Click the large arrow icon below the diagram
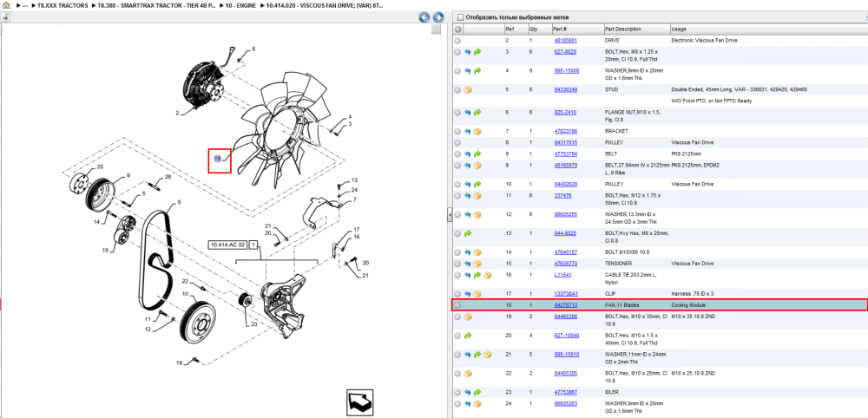Image resolution: width=868 pixels, height=418 pixels. point(362,402)
